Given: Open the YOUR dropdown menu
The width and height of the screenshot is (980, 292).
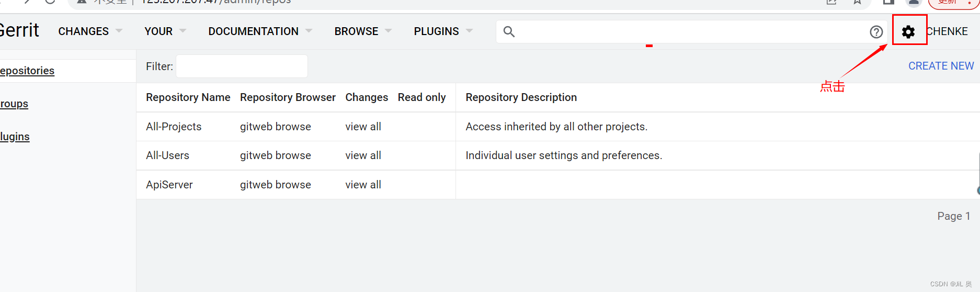Looking at the screenshot, I should [x=165, y=31].
